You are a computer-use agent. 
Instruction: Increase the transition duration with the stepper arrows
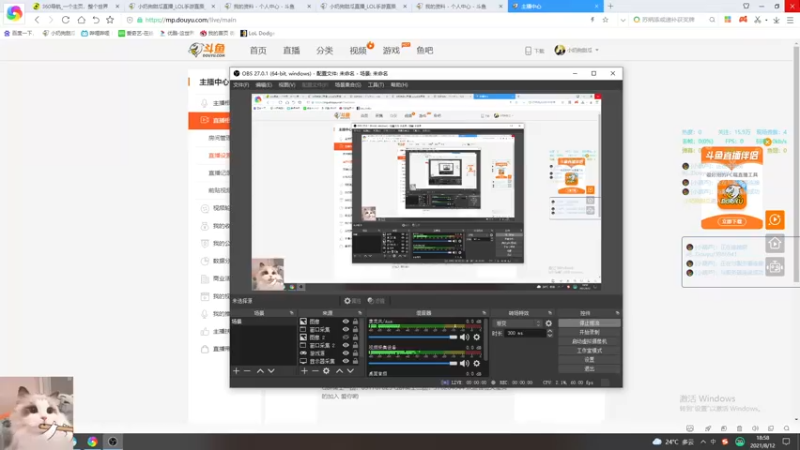tap(549, 331)
